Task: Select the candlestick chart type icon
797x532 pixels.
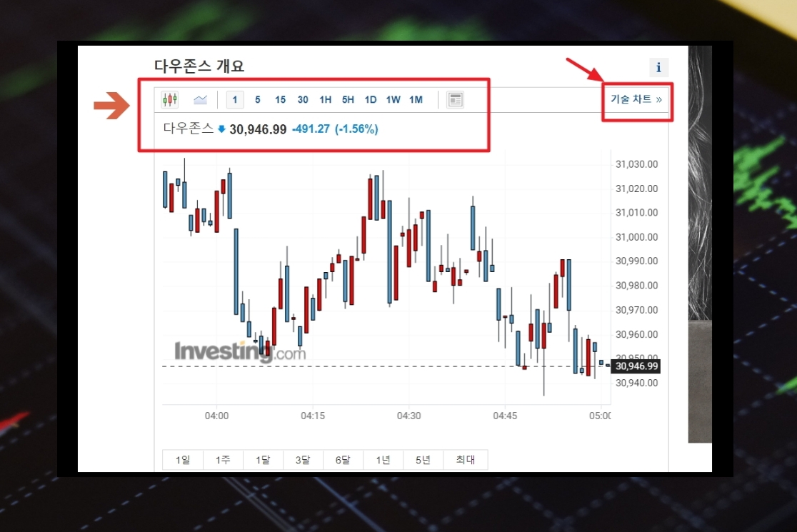Action: click(170, 99)
